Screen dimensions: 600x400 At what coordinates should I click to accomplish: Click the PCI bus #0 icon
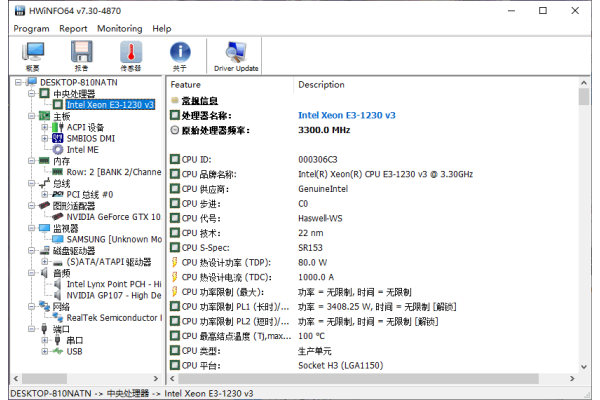pos(58,194)
